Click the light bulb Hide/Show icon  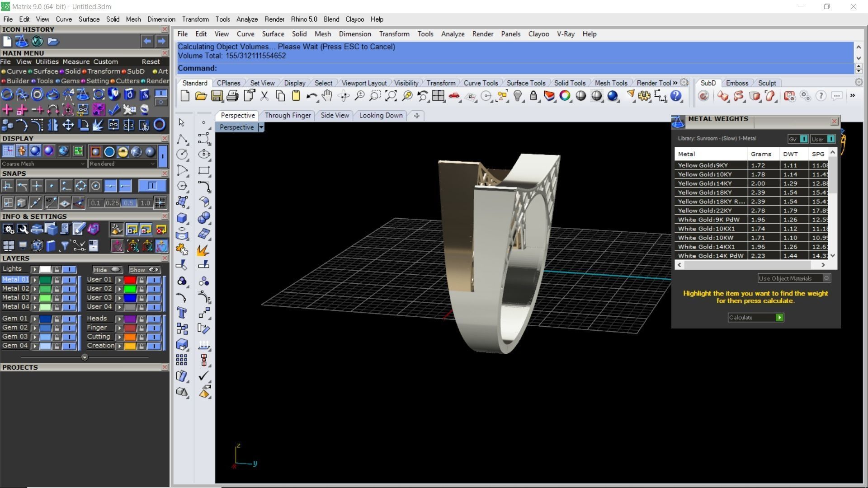[x=518, y=96]
